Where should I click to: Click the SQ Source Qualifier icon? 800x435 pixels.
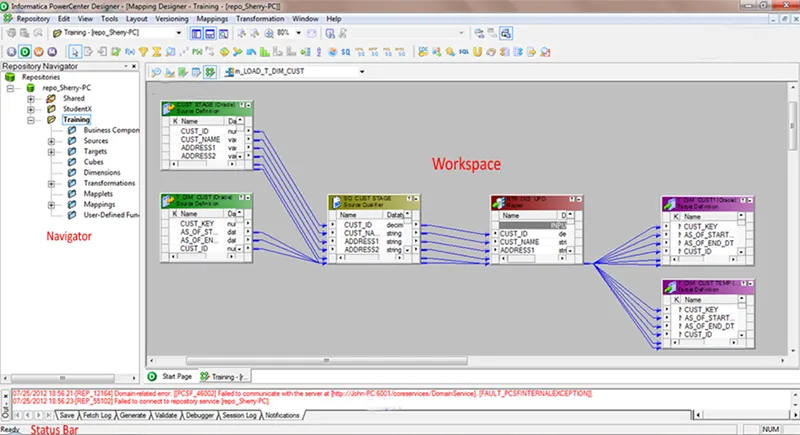(x=346, y=52)
